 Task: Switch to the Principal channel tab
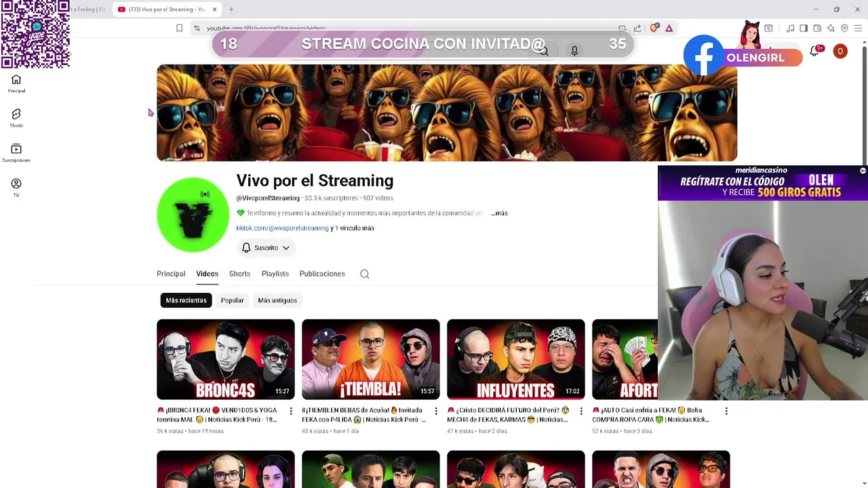point(171,274)
